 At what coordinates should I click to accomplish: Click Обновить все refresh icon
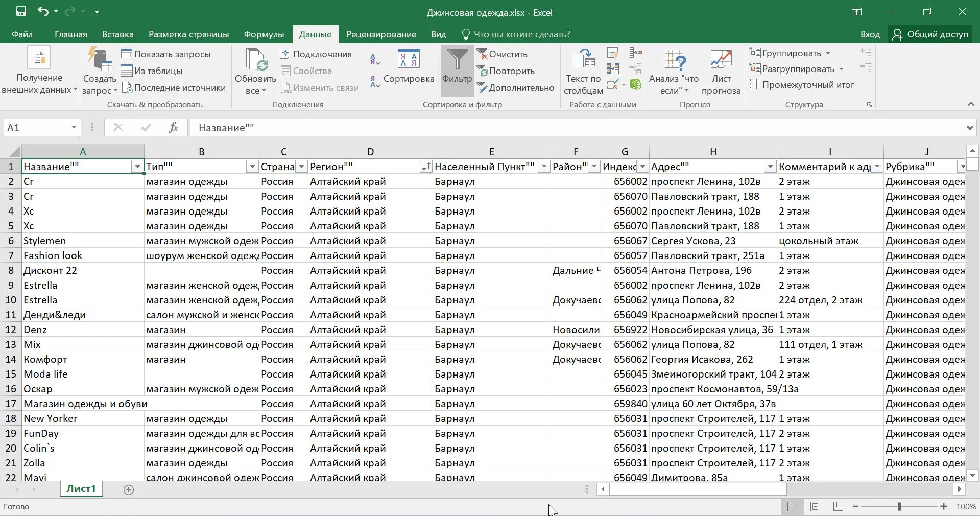pos(255,60)
